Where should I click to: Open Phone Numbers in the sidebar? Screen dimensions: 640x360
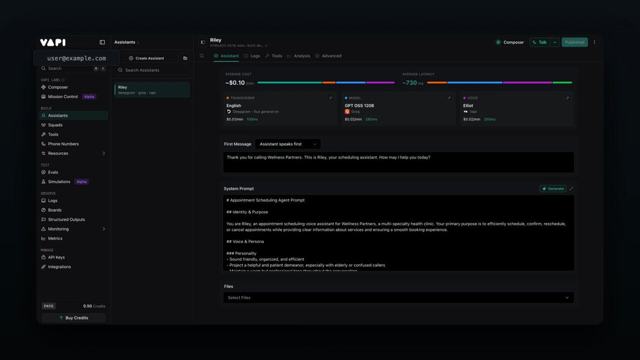click(x=63, y=144)
